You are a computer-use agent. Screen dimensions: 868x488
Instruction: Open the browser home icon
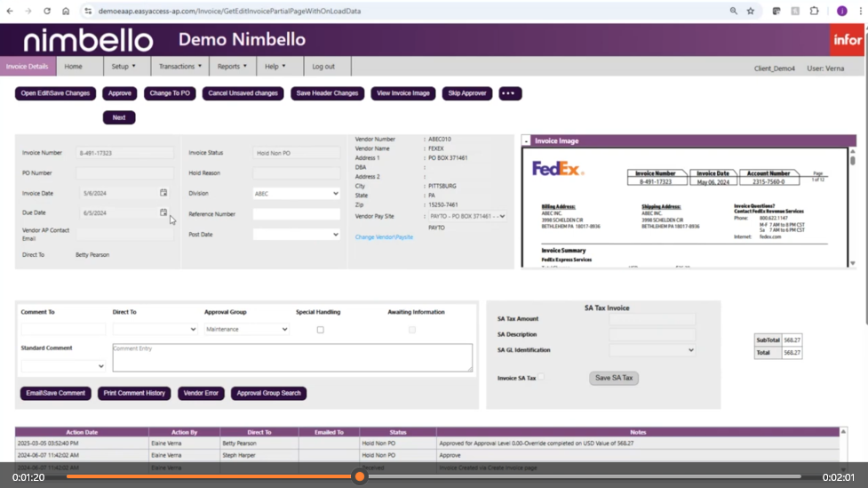coord(66,11)
